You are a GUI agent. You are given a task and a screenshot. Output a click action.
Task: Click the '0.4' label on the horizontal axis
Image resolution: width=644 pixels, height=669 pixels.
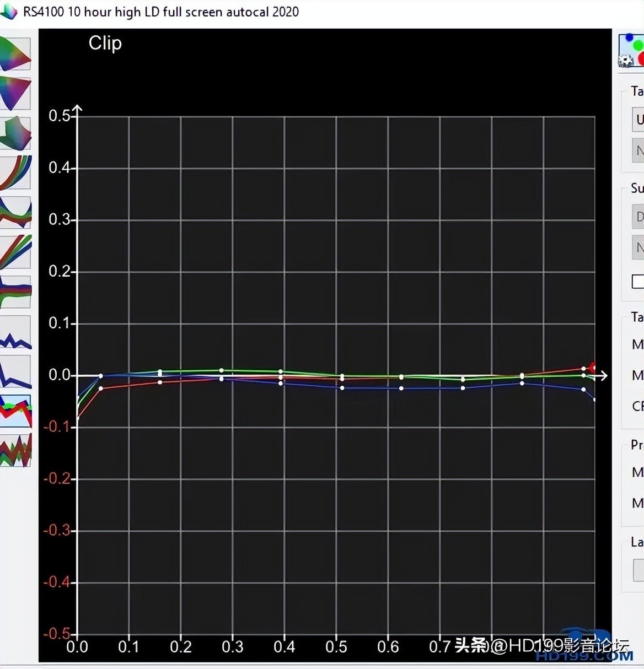tap(284, 646)
